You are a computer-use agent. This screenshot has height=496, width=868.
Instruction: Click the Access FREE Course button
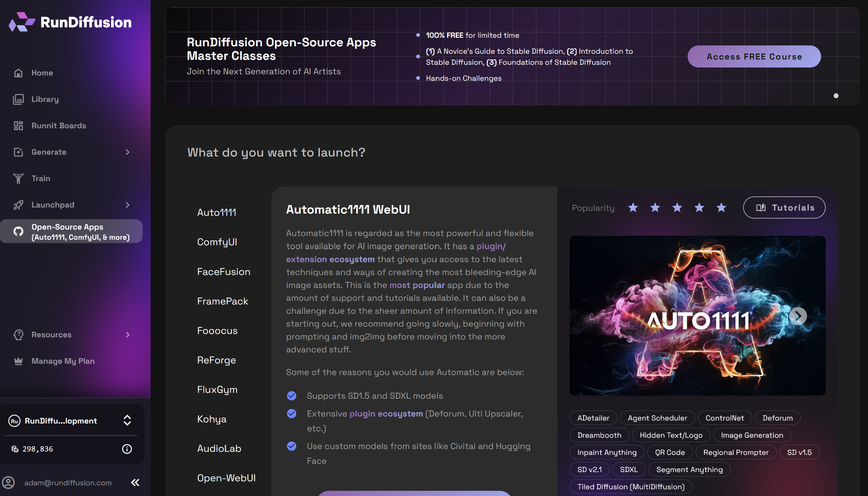tap(754, 56)
